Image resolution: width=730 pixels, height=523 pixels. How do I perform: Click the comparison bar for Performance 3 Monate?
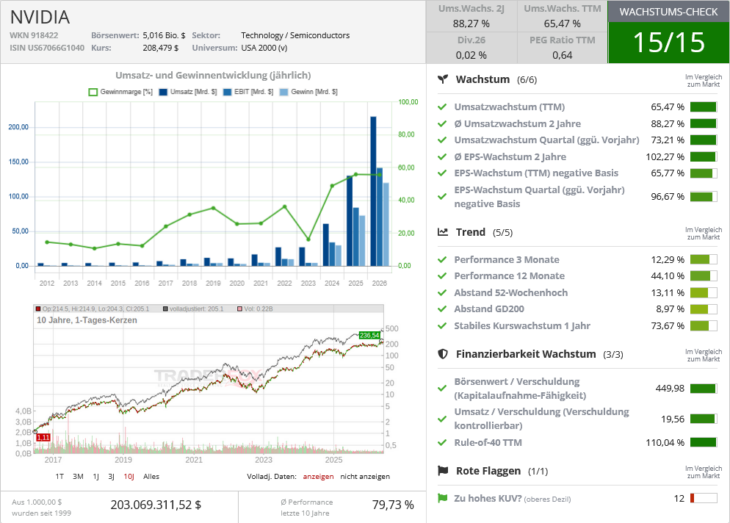pos(703,260)
